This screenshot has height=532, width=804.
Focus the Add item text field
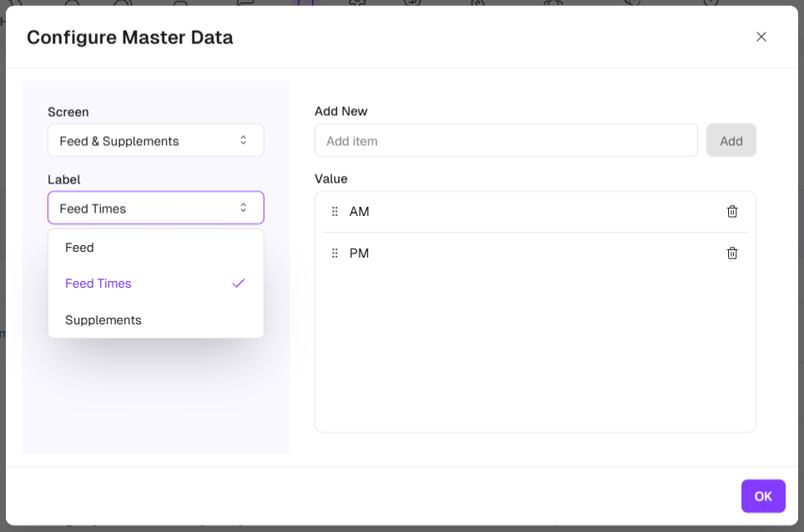tap(505, 140)
